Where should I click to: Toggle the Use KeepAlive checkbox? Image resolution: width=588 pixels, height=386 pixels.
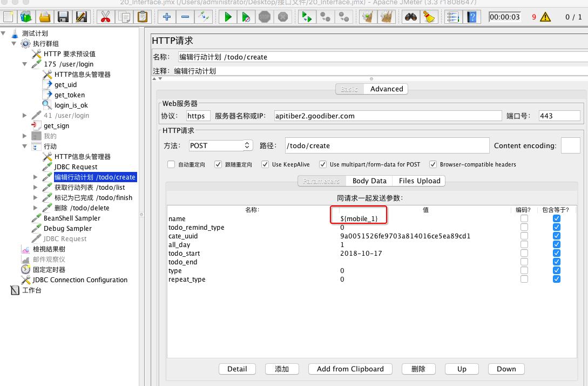click(265, 164)
